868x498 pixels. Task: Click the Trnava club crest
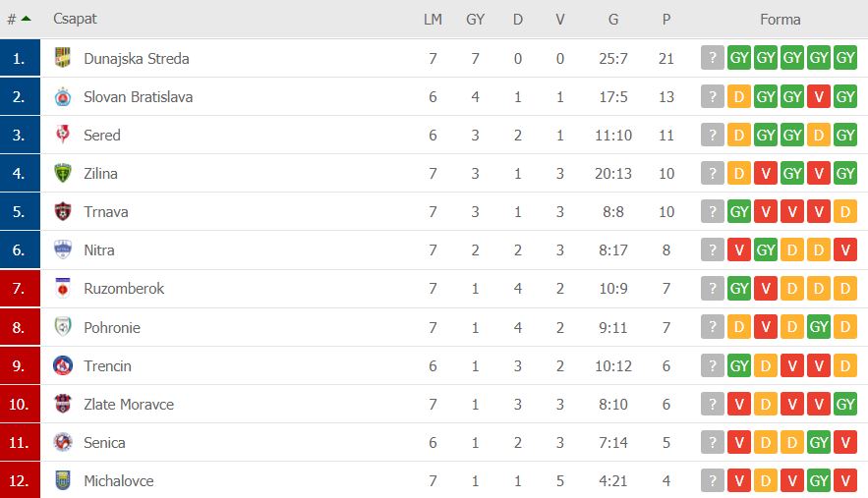(63, 211)
